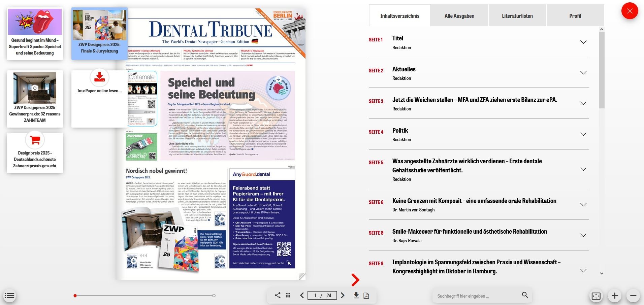Open the Literaturlisten tab

click(x=517, y=16)
